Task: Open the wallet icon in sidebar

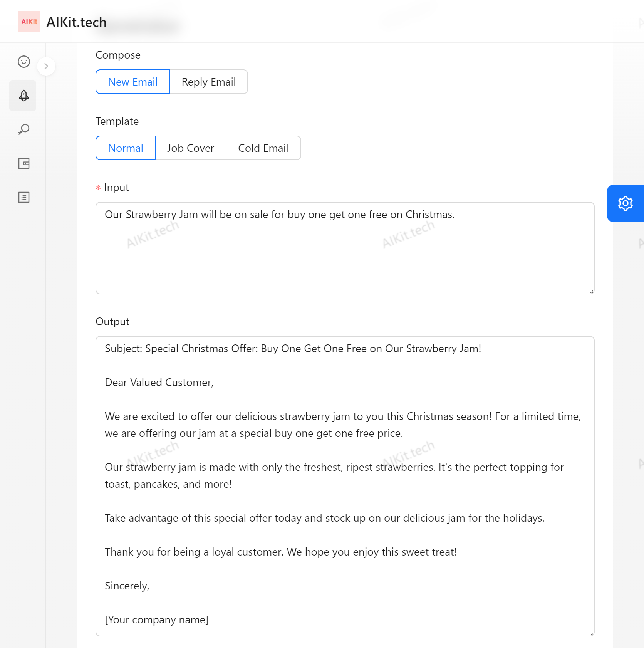Action: [24, 163]
